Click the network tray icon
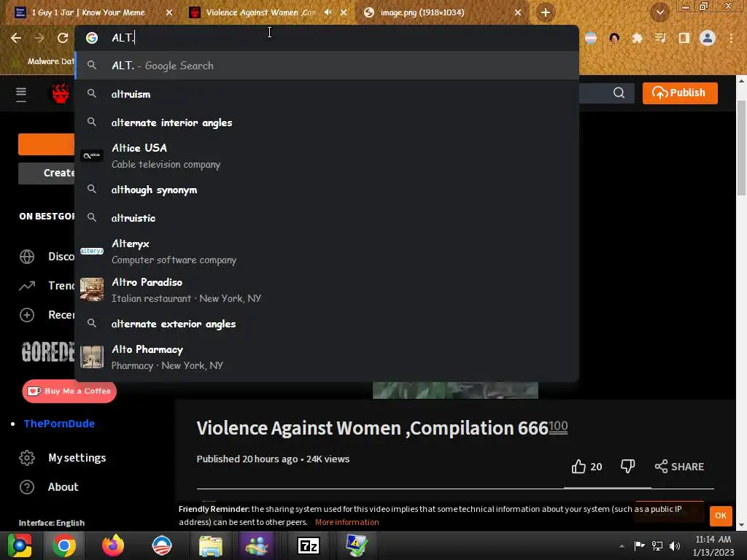This screenshot has width=747, height=560. 657,546
